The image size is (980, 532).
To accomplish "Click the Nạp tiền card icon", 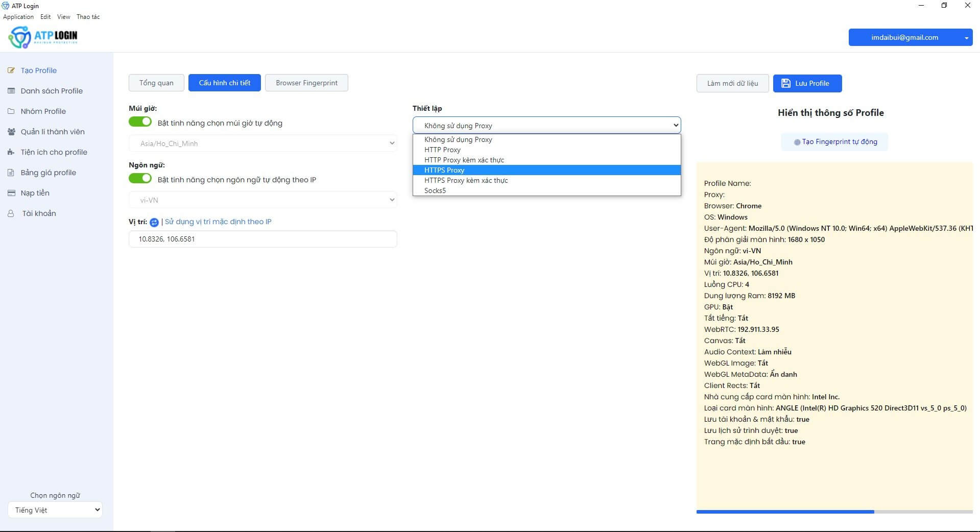I will click(x=11, y=193).
